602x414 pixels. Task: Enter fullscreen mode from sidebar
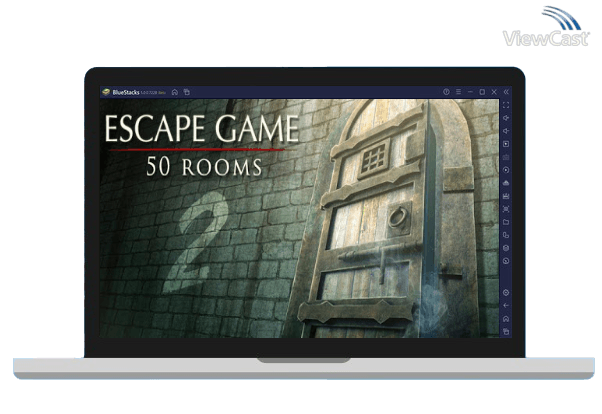[x=506, y=105]
